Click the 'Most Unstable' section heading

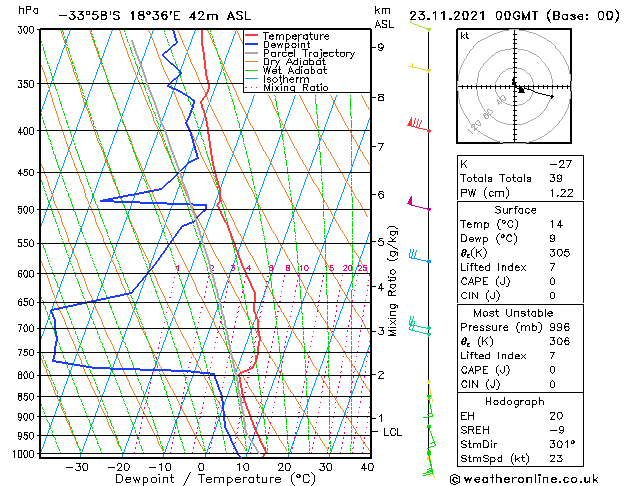(x=513, y=313)
